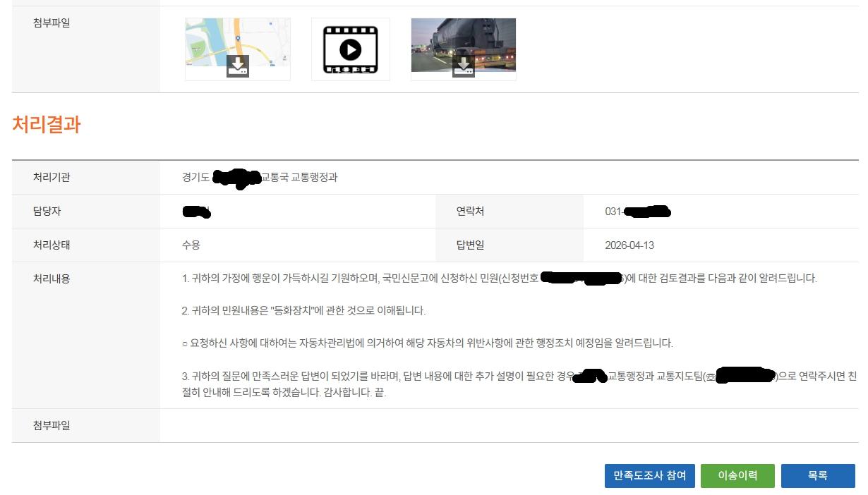The width and height of the screenshot is (868, 495).
Task: Click the 만족도조사 참여 button
Action: pos(650,476)
